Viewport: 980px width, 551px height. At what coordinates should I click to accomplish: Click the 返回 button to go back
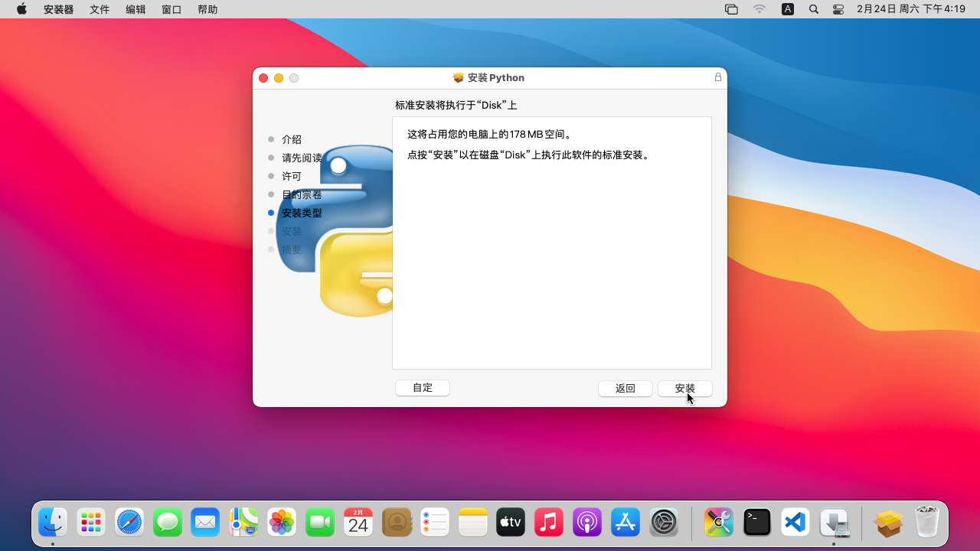pyautogui.click(x=626, y=388)
